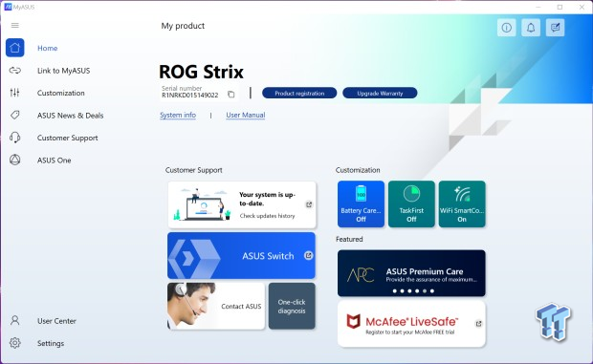Open the Contact ASUS card
Screen dimensions: 593x364
(216, 307)
